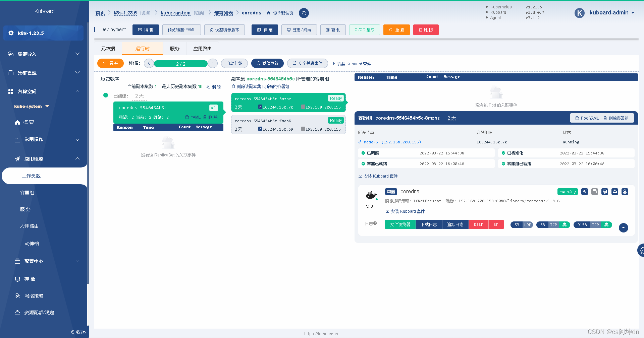Click the paper-plane icon next to running
The width and height of the screenshot is (644, 338).
point(585,192)
